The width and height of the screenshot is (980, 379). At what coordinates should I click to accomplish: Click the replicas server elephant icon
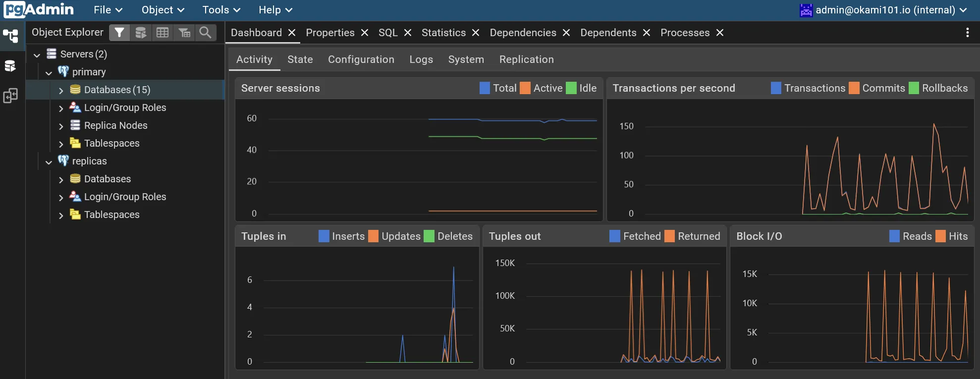[63, 161]
